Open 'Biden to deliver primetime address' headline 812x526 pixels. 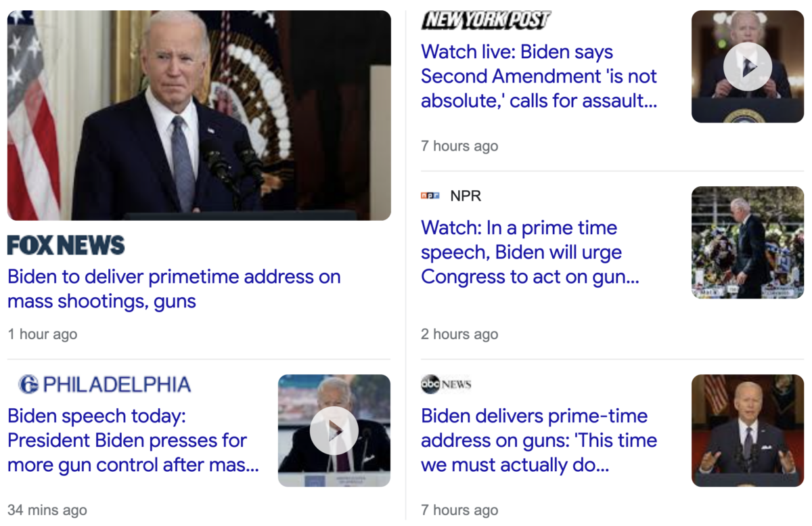coord(174,288)
